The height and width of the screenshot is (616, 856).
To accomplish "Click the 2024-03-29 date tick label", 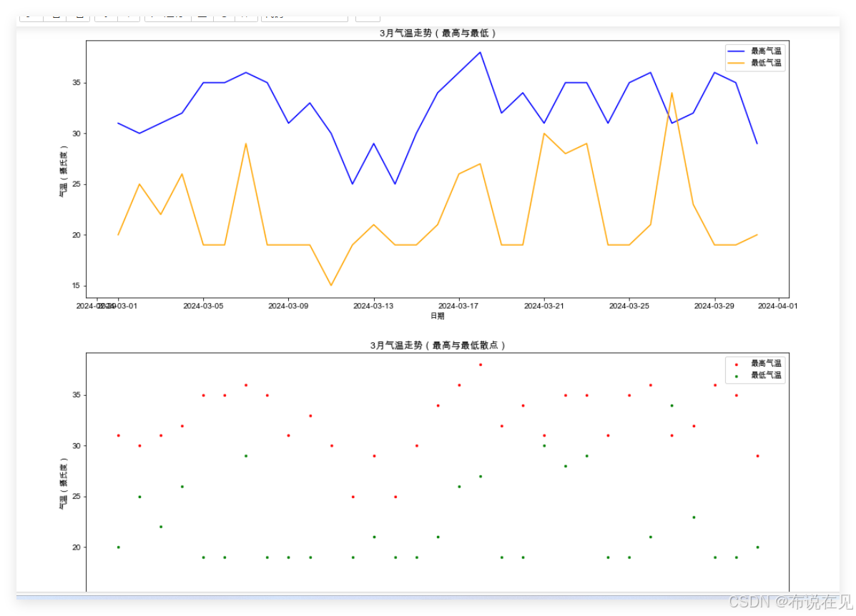I will tap(714, 306).
